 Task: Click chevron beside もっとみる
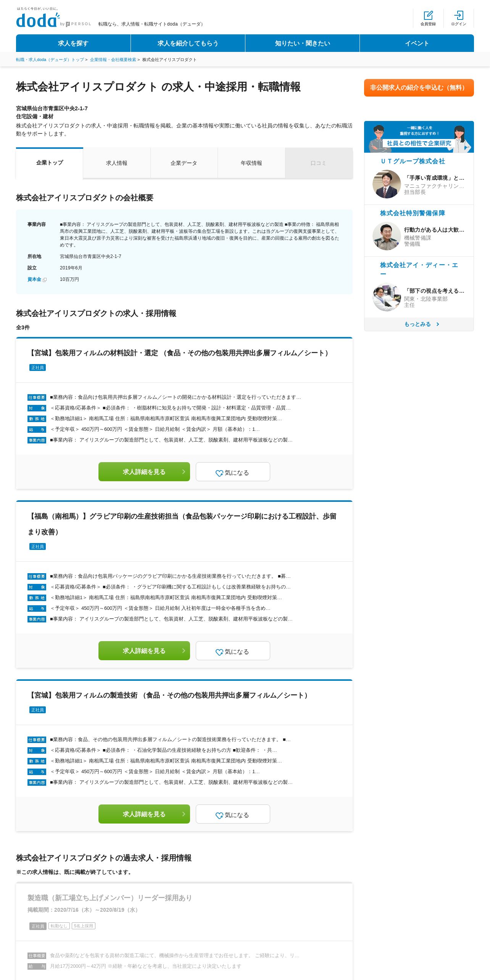pyautogui.click(x=438, y=324)
